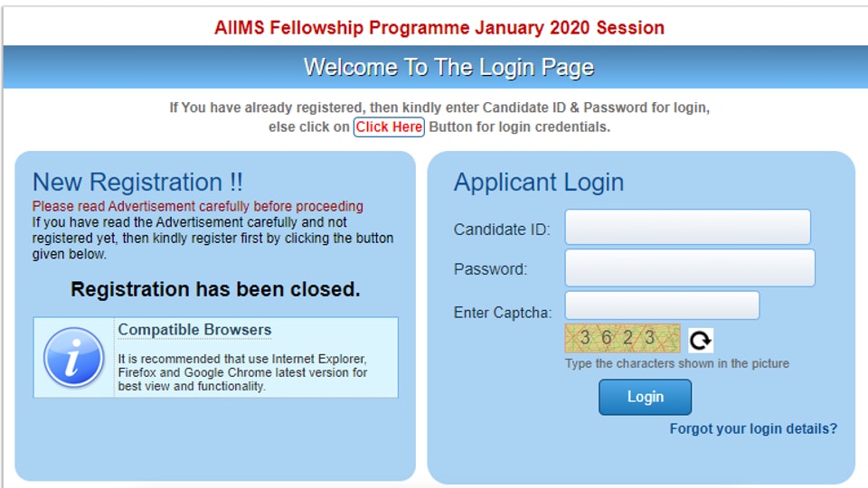
Task: Open the Forgot your login details link
Action: click(753, 428)
